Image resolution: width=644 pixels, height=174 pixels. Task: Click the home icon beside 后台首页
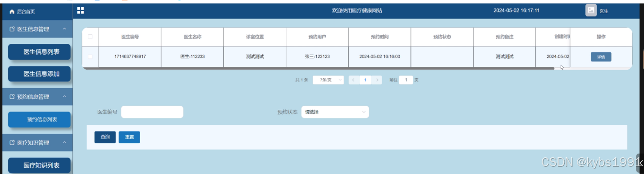pyautogui.click(x=12, y=11)
